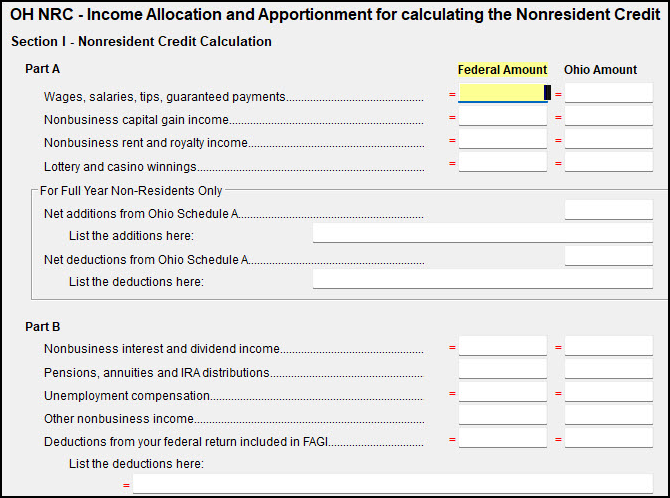Click Ohio Amount for Unemployment compensation
670x498 pixels.
pyautogui.click(x=608, y=393)
